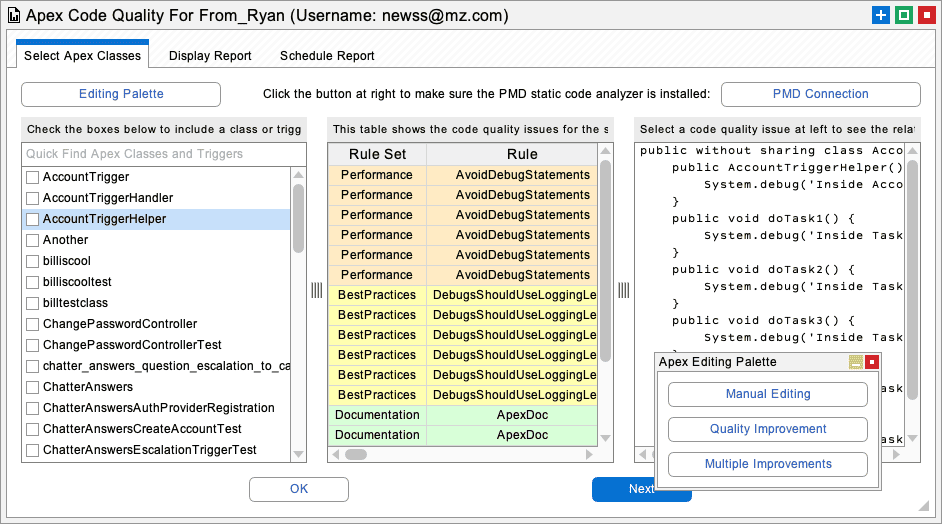Click the OK button
The width and height of the screenshot is (942, 524).
pos(299,489)
